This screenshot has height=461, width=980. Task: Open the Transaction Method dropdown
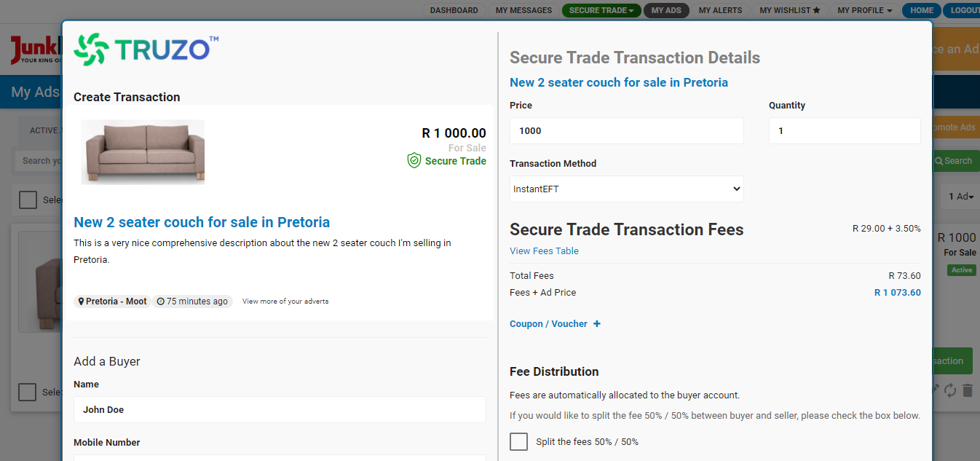pos(626,189)
